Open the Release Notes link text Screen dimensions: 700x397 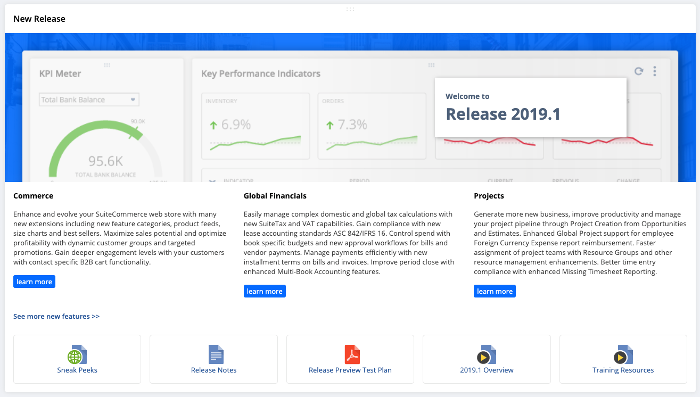pos(213,370)
